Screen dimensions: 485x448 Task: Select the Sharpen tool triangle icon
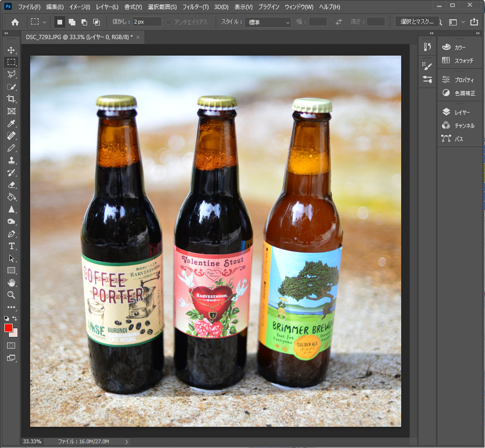(11, 210)
